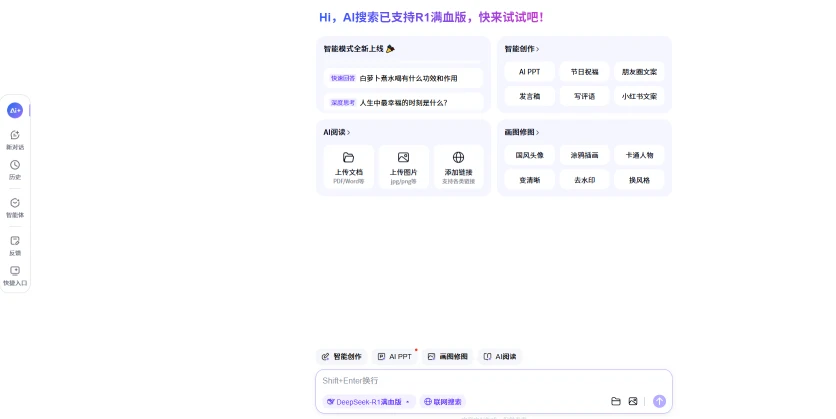Click the folder upload icon in input box

point(616,401)
